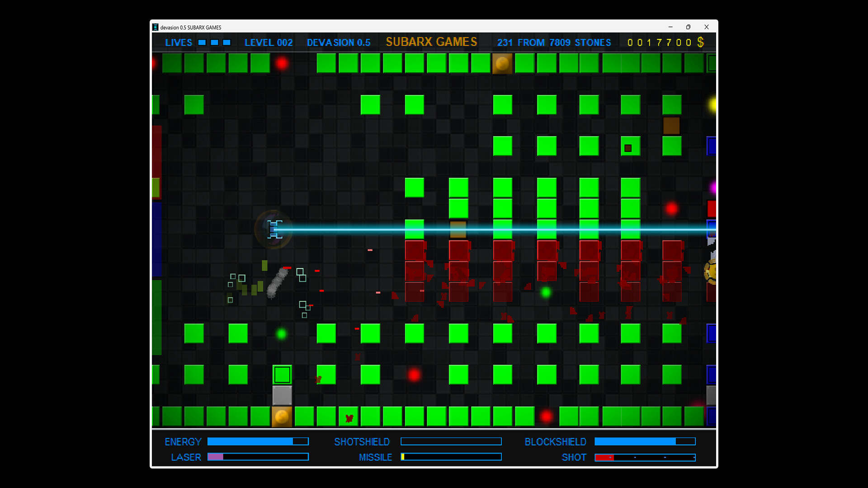Click the red ball near the right wall
The width and height of the screenshot is (868, 488).
click(672, 208)
